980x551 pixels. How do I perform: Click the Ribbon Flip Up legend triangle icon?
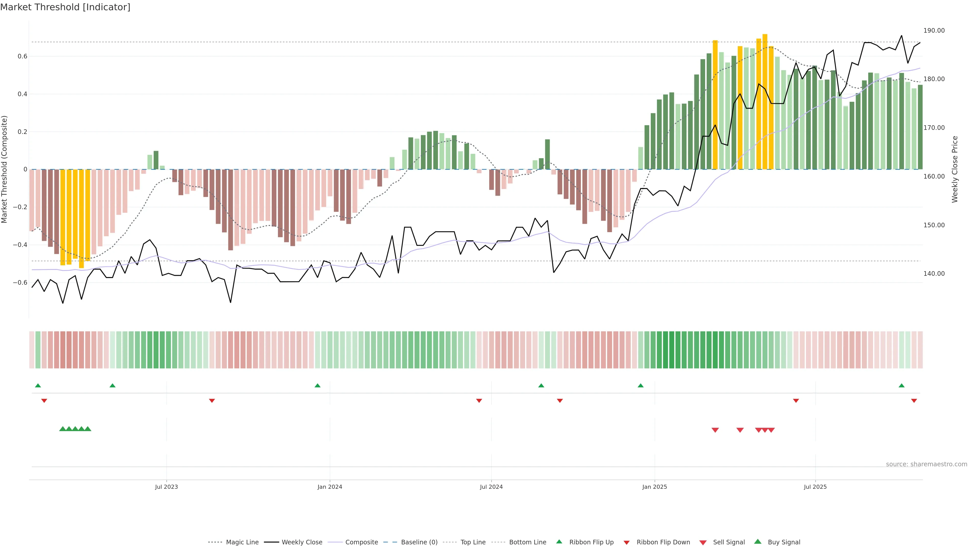pos(559,542)
